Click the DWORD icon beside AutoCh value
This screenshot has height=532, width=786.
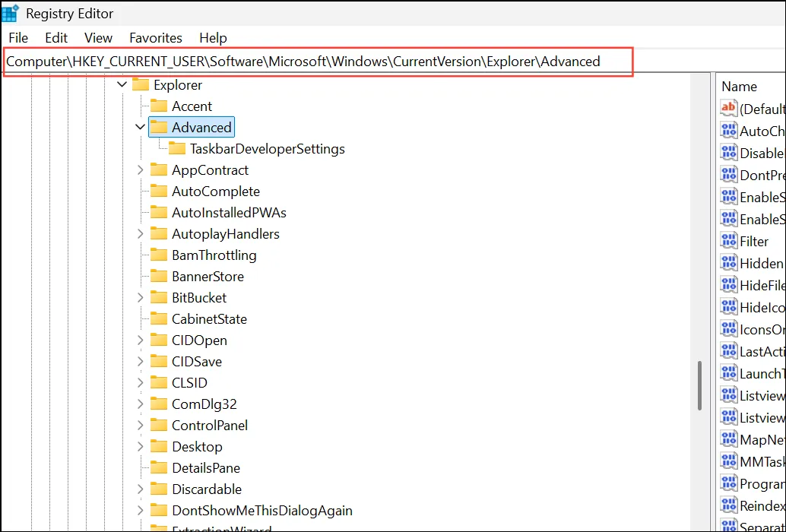(x=728, y=130)
